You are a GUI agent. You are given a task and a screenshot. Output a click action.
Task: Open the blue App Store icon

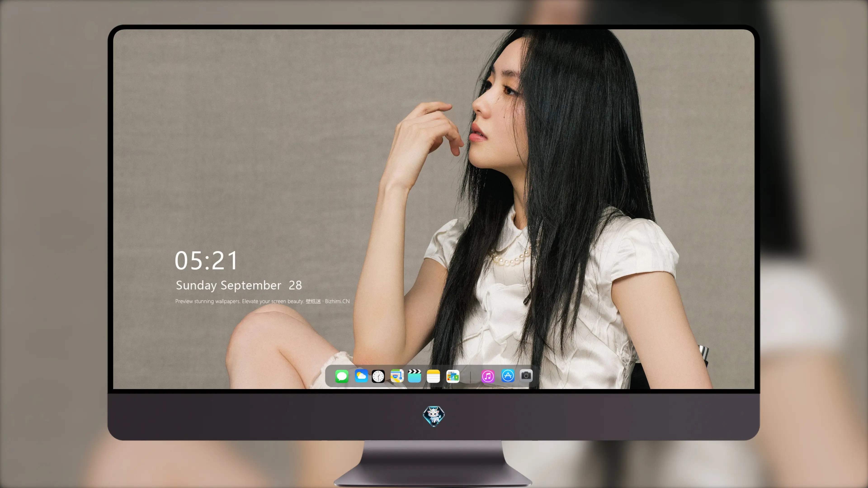[x=508, y=375]
